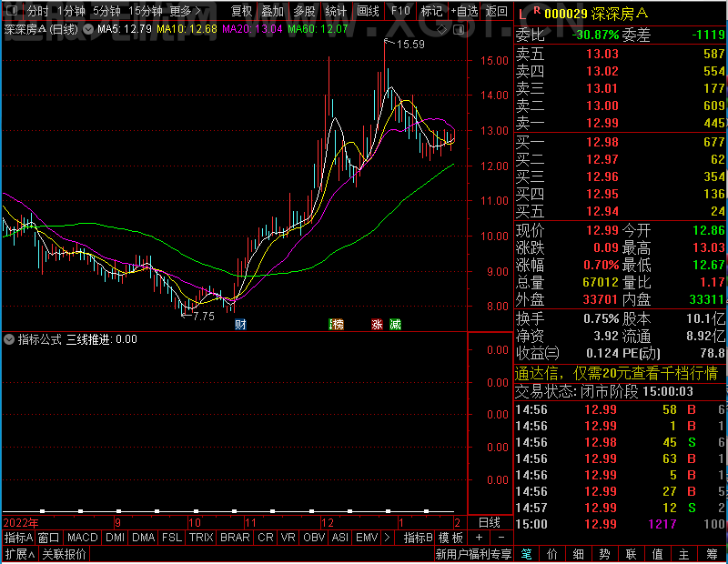Screen dimensions: 728x564
Task: Switch to the 主 main-force tab
Action: [684, 554]
